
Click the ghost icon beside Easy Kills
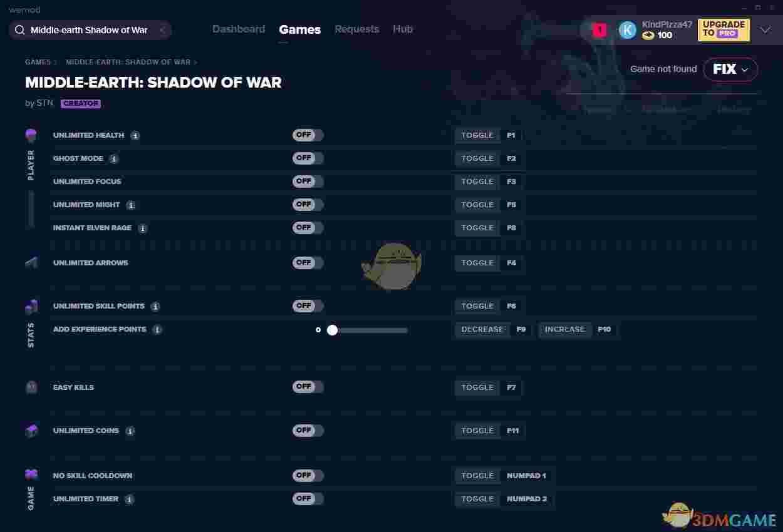pos(31,387)
